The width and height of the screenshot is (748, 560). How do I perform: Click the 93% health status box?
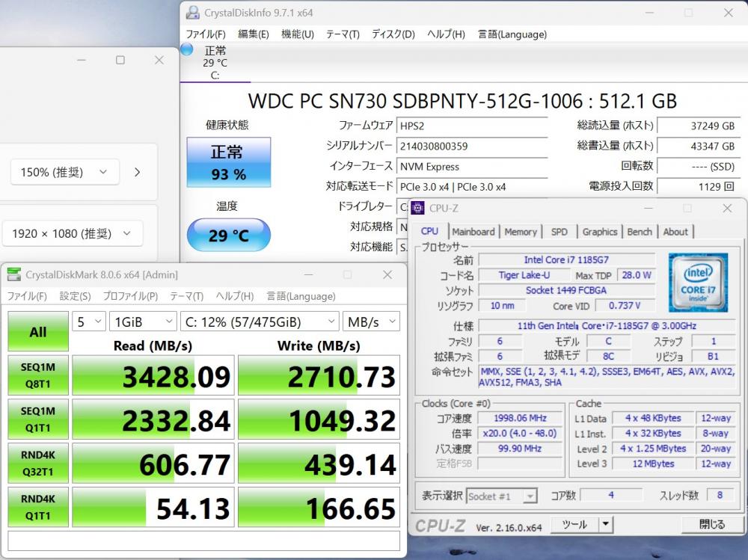coord(227,163)
